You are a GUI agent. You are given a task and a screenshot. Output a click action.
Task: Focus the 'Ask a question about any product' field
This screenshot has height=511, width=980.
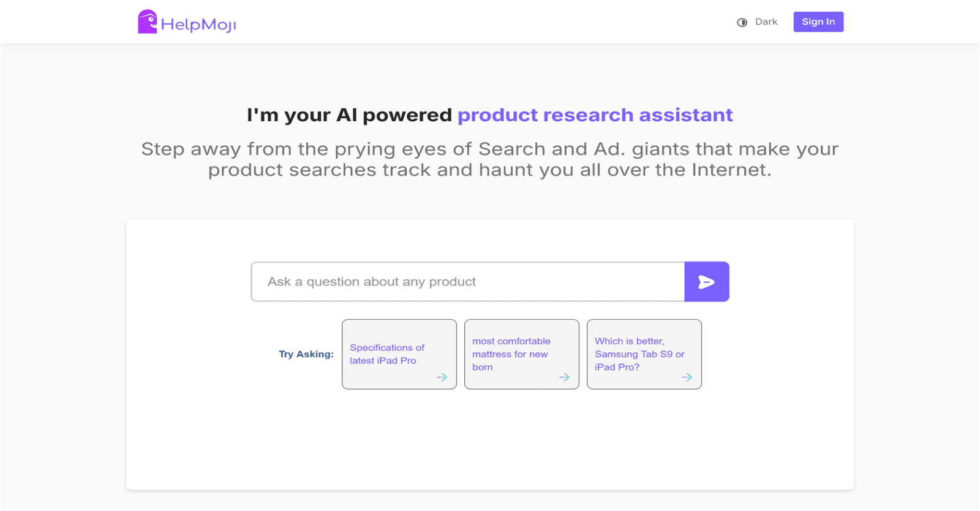click(x=468, y=282)
